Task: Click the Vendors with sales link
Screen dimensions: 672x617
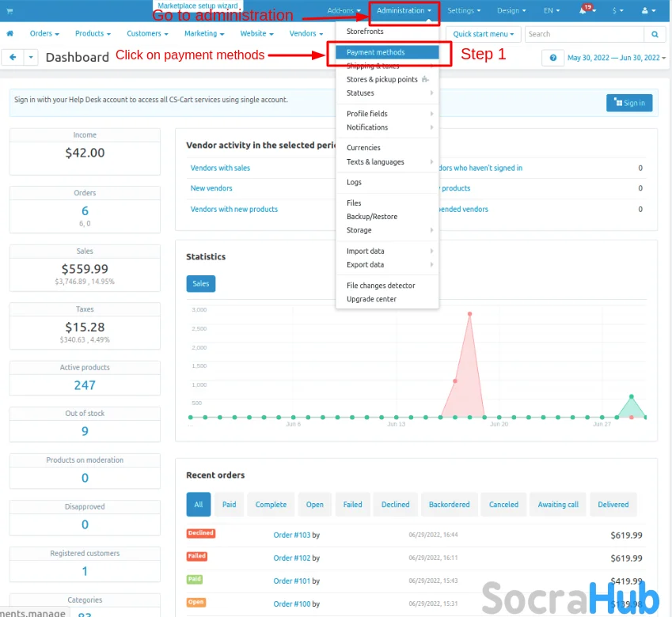Action: (x=220, y=168)
